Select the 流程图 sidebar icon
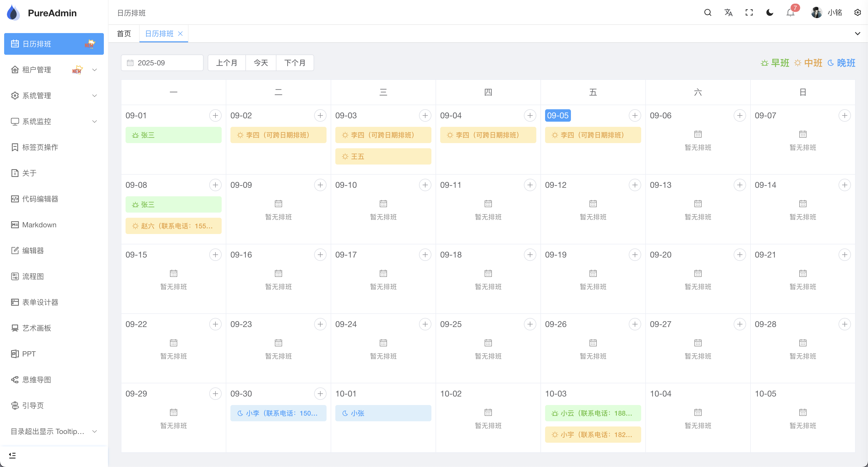Screen dimensions: 868x467 tap(15, 276)
